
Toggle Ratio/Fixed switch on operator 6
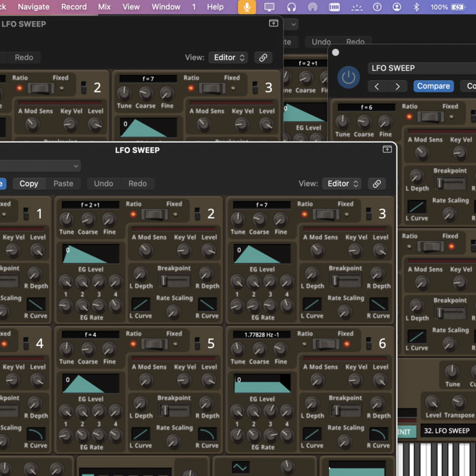[x=325, y=344]
